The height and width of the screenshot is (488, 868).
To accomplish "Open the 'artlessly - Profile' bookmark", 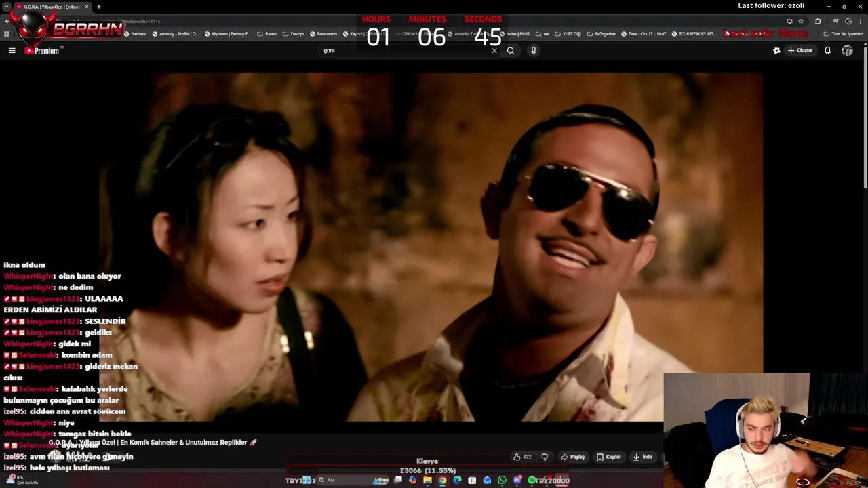I will coord(176,34).
